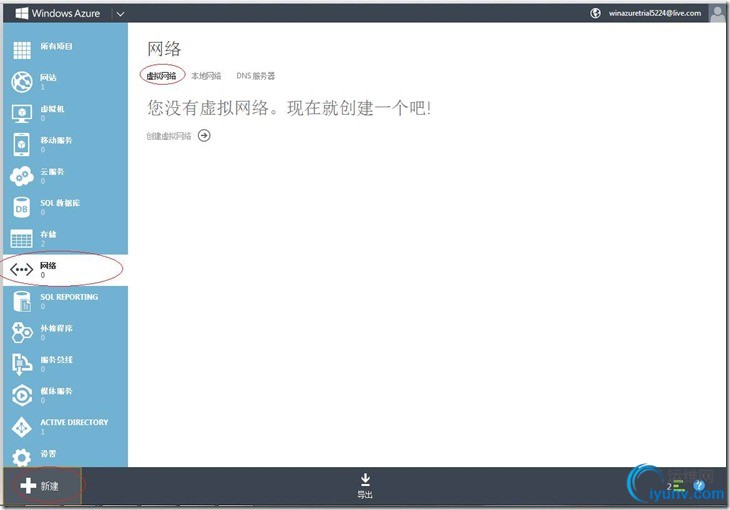730x510 pixels.
Task: Open the globe language selector icon
Action: 595,13
